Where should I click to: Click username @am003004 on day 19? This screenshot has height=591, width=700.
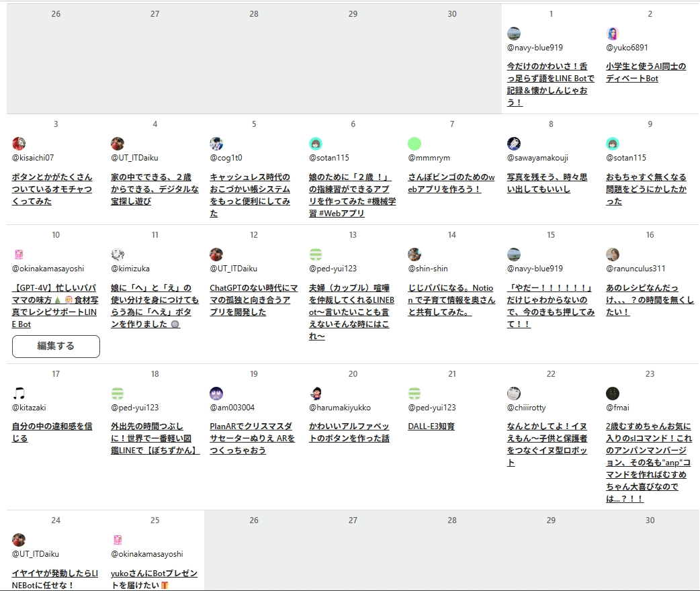(232, 408)
